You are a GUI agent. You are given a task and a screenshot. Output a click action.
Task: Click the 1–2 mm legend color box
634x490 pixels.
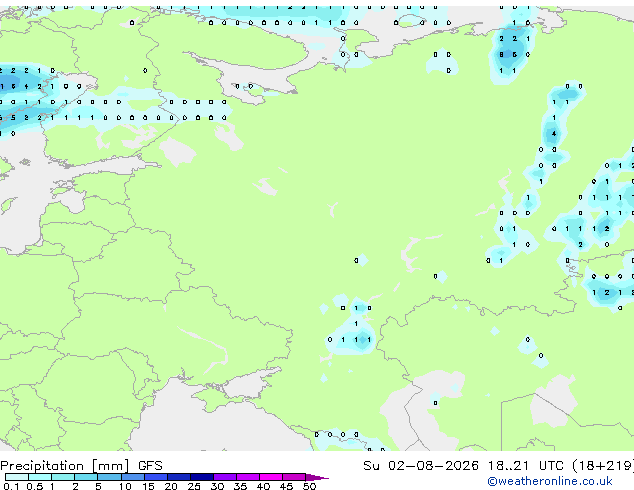(63, 477)
